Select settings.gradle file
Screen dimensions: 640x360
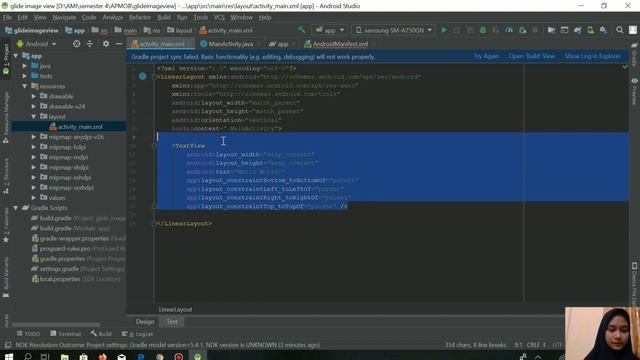59,269
